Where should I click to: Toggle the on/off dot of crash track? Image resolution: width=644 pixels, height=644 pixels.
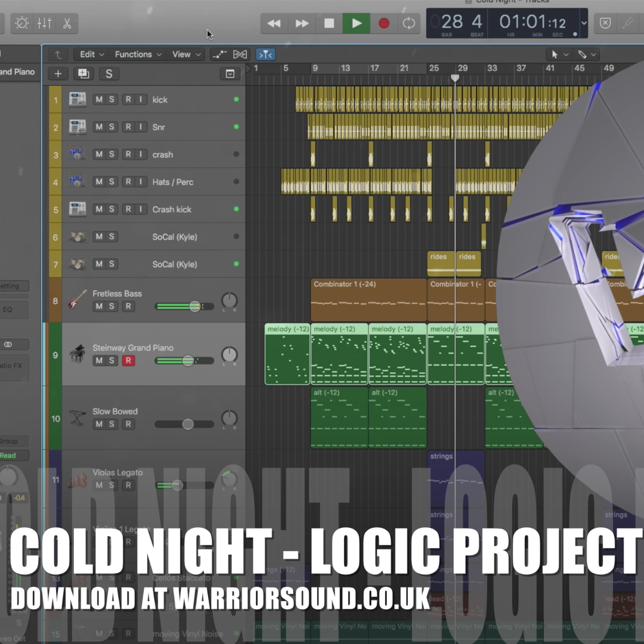coord(236,154)
